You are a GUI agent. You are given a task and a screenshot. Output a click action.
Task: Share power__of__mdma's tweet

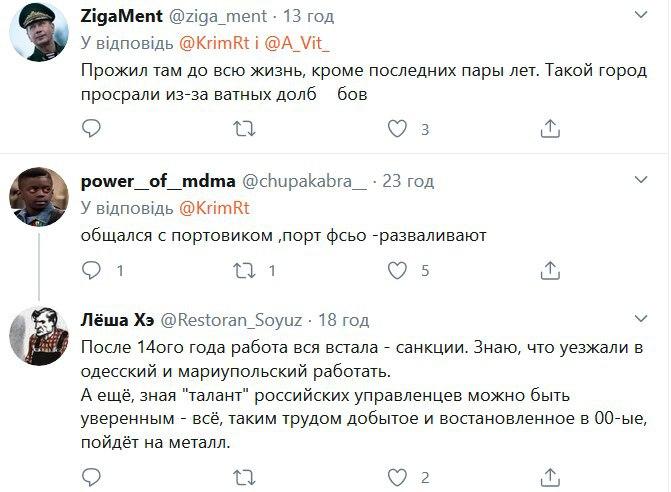549,270
